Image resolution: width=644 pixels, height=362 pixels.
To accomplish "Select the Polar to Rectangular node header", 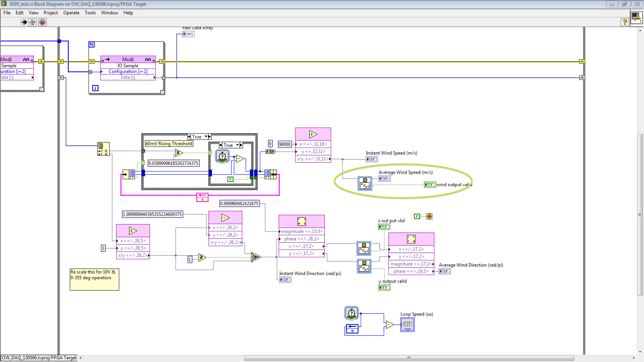I will click(301, 221).
